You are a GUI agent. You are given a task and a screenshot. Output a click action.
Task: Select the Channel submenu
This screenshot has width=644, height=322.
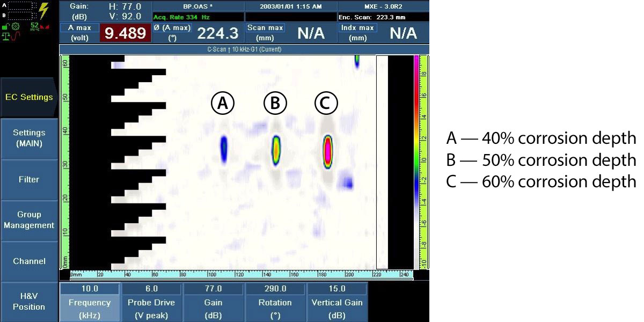[28, 261]
